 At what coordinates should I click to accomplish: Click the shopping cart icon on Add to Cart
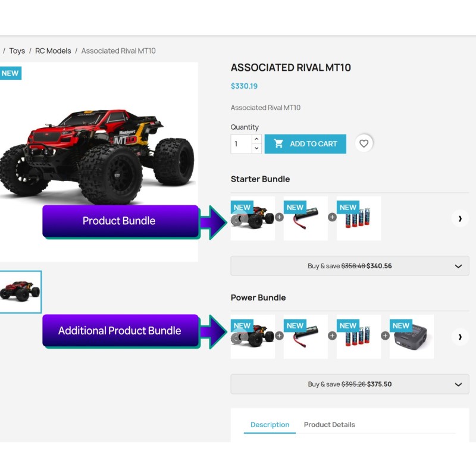pos(278,143)
